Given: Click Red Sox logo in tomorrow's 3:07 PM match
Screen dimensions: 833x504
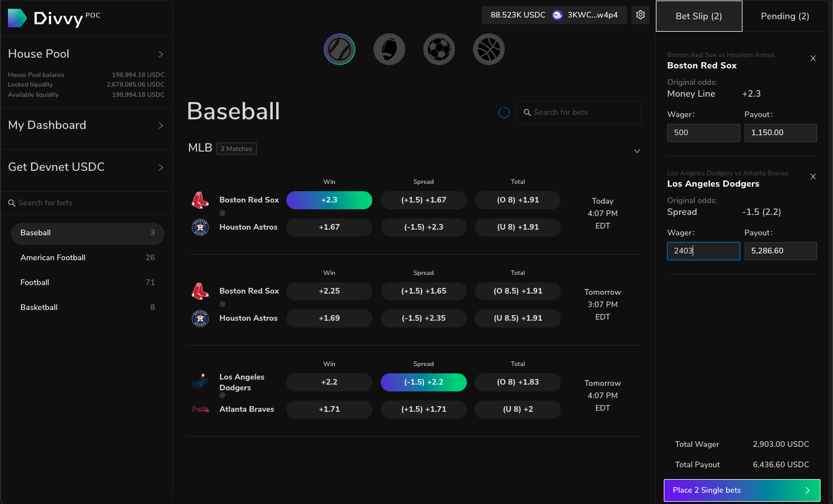Looking at the screenshot, I should (200, 291).
